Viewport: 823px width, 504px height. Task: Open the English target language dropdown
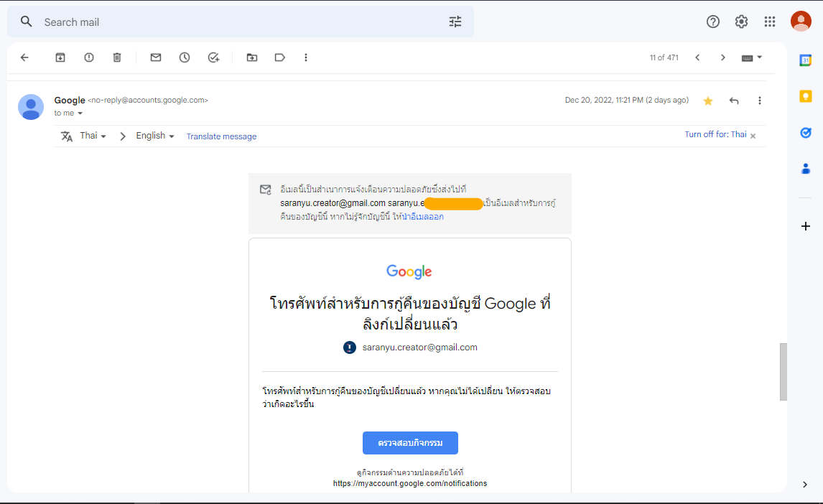tap(155, 136)
